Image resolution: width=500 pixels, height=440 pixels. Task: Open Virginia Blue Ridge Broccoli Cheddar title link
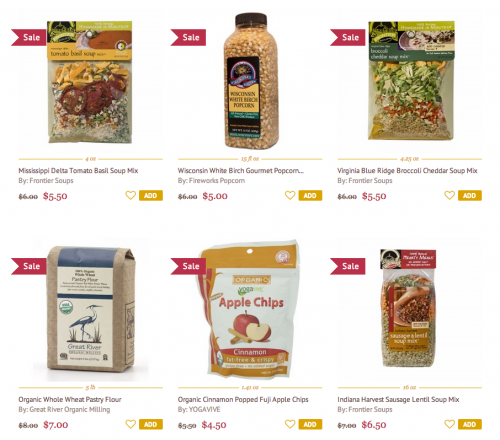407,171
